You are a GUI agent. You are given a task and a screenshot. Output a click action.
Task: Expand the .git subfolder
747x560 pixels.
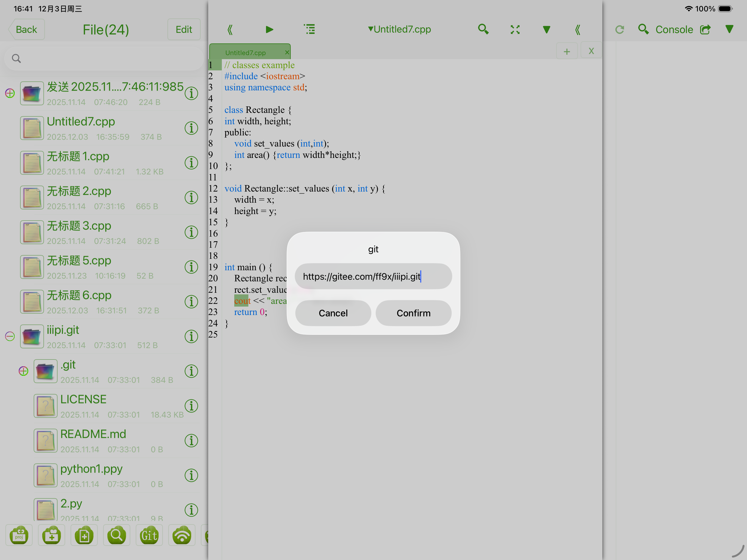click(x=23, y=371)
